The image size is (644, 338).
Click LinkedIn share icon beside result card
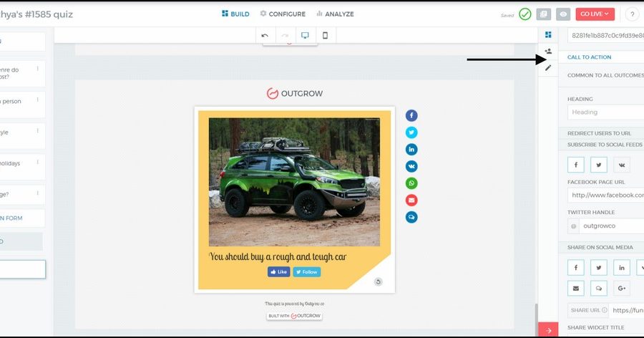coord(411,150)
